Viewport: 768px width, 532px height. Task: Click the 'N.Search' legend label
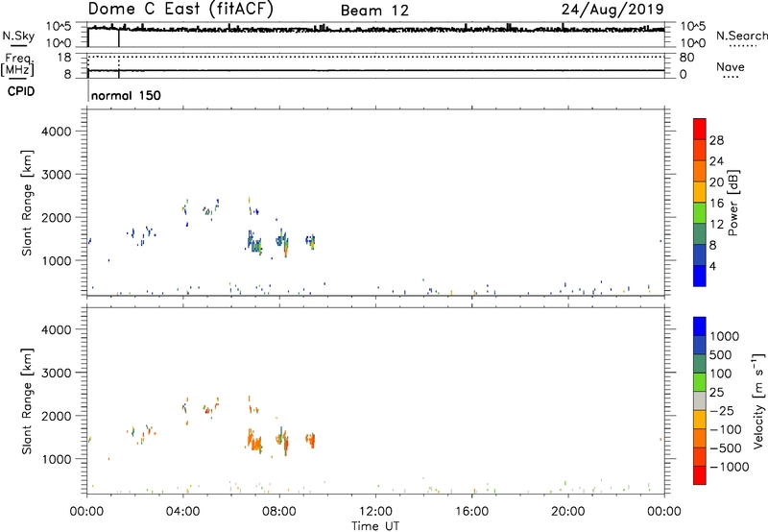click(741, 36)
